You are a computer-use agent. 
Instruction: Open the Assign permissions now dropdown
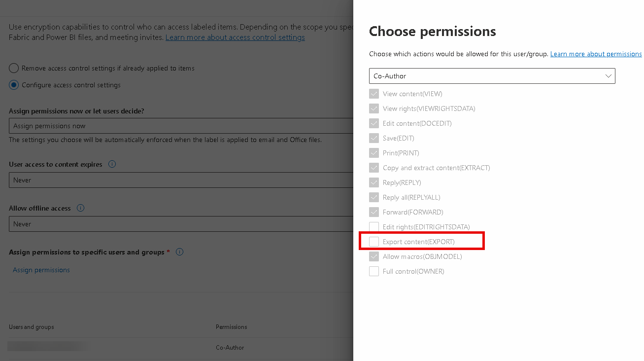pyautogui.click(x=181, y=126)
